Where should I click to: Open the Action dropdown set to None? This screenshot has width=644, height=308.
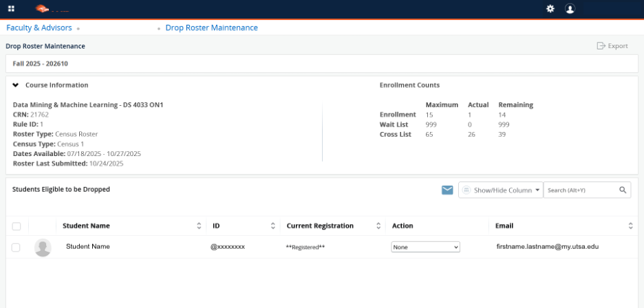425,247
